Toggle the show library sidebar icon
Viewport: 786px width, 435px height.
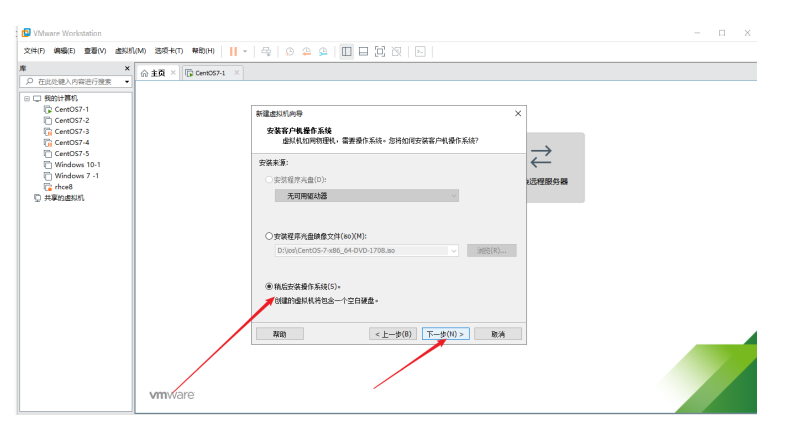tap(346, 52)
